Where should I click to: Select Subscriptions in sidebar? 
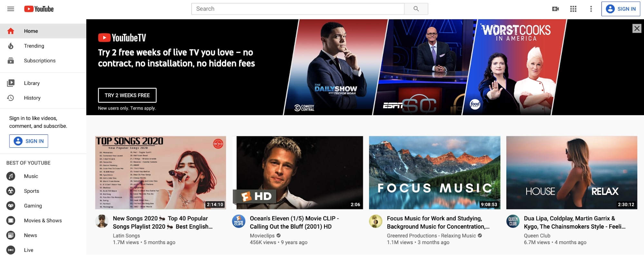point(43,60)
